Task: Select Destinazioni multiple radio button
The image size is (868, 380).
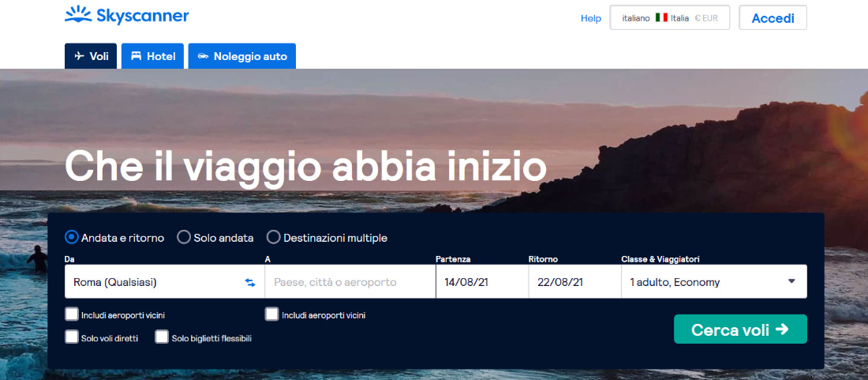Action: point(274,238)
